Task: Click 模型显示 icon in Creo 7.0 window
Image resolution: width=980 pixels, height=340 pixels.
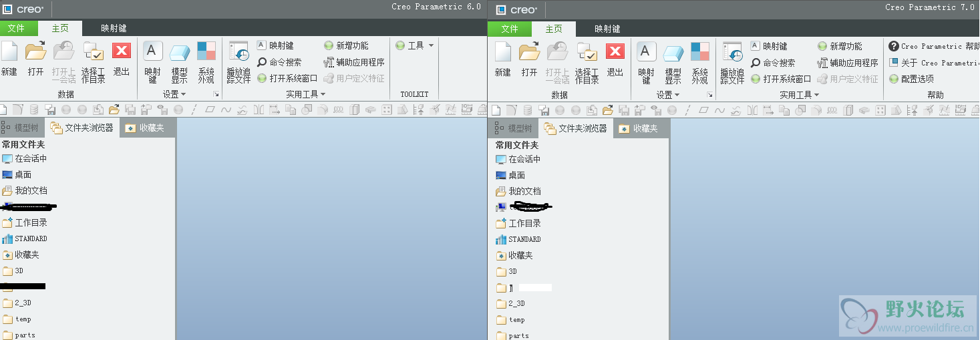Action: pyautogui.click(x=673, y=53)
